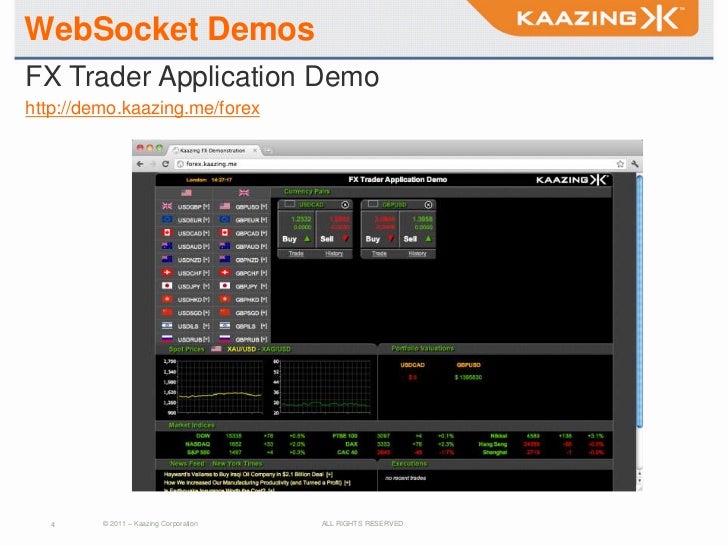This screenshot has width=728, height=546.
Task: Click the Russia flag beside USDRUB
Action: (167, 339)
